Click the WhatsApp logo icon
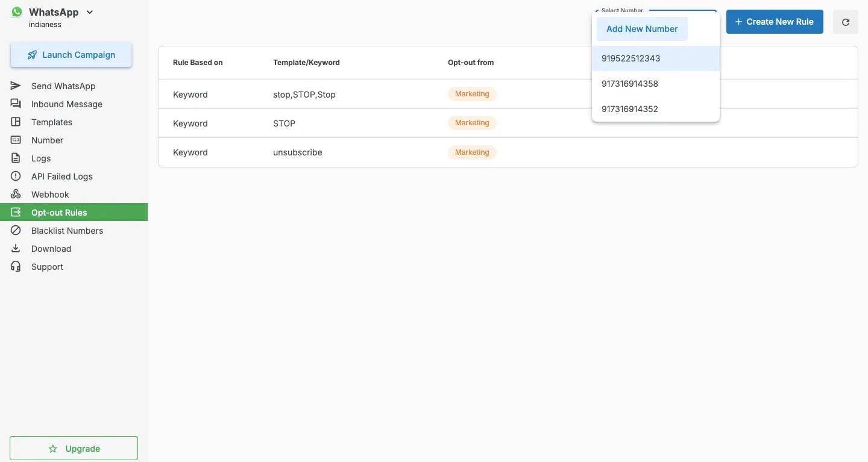 point(17,12)
